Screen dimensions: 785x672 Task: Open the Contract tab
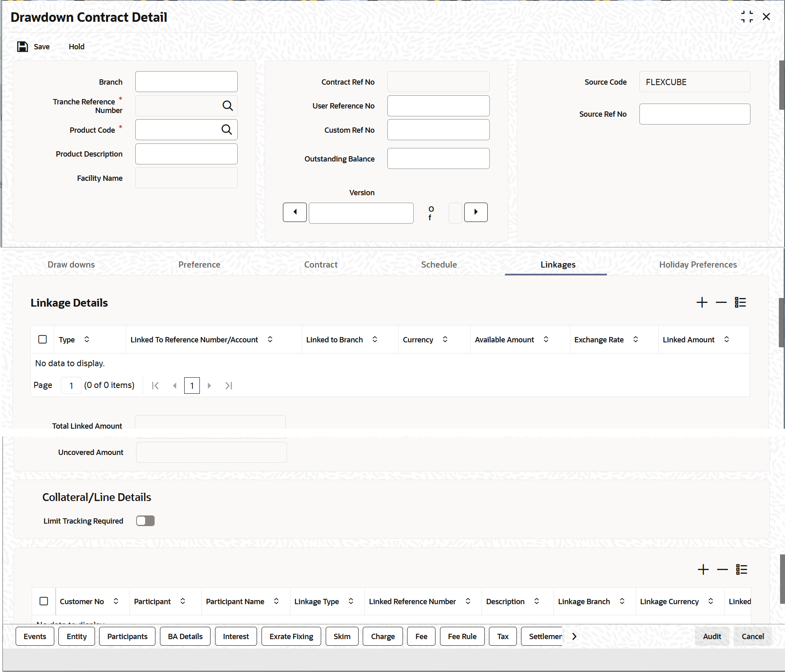click(x=321, y=265)
